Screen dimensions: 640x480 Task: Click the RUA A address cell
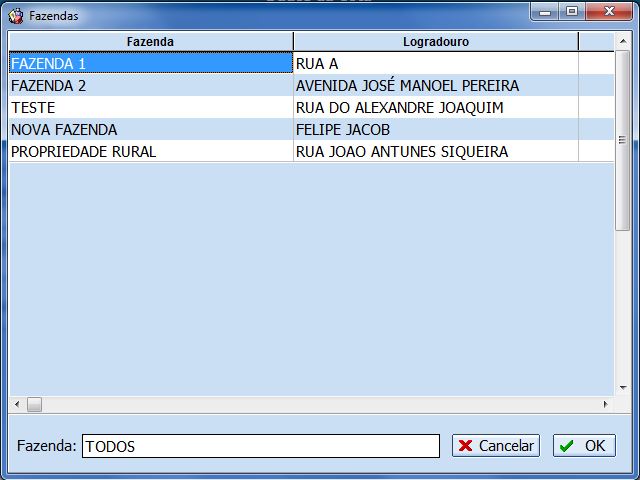(x=435, y=63)
